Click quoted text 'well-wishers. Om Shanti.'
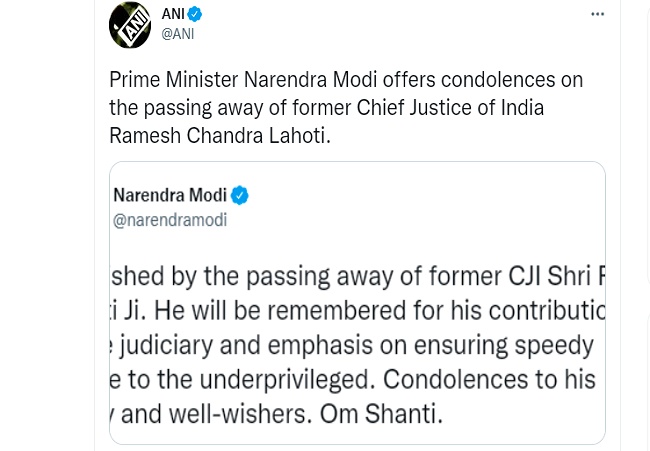 coord(330,412)
